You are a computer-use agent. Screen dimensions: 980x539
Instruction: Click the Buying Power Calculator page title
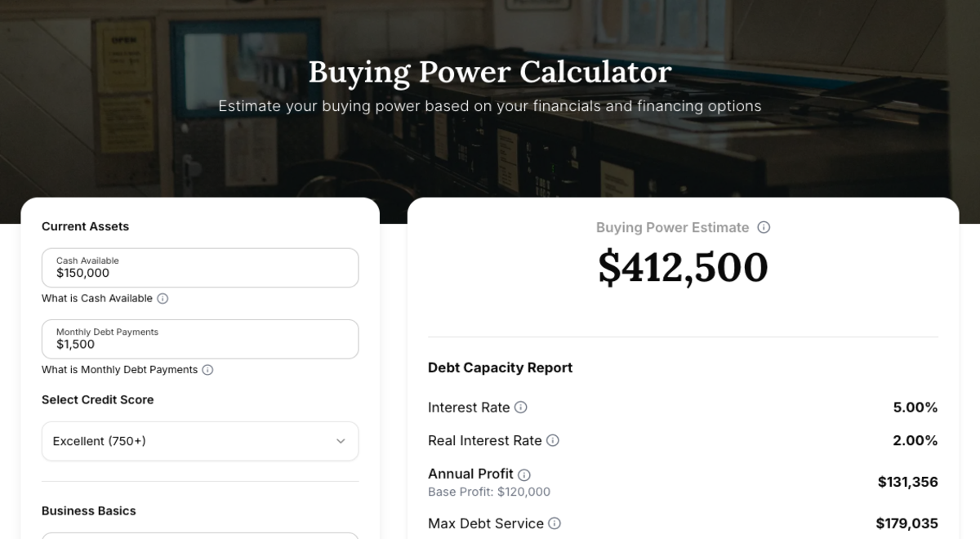click(490, 72)
